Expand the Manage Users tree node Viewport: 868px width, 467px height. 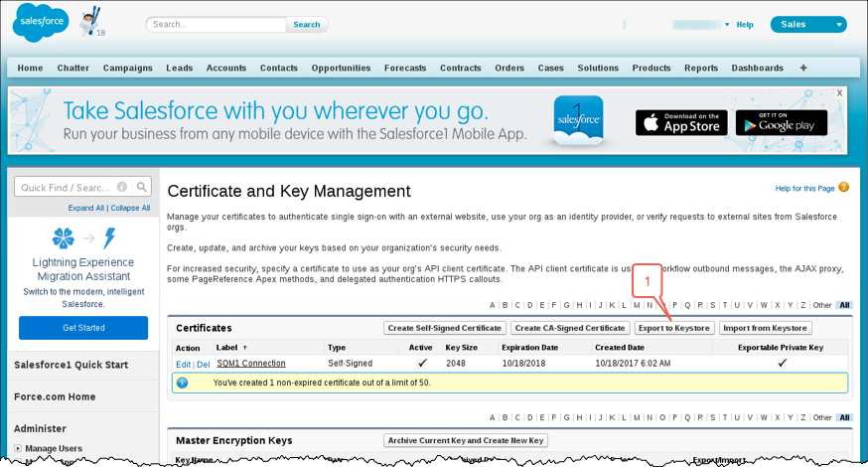click(18, 448)
